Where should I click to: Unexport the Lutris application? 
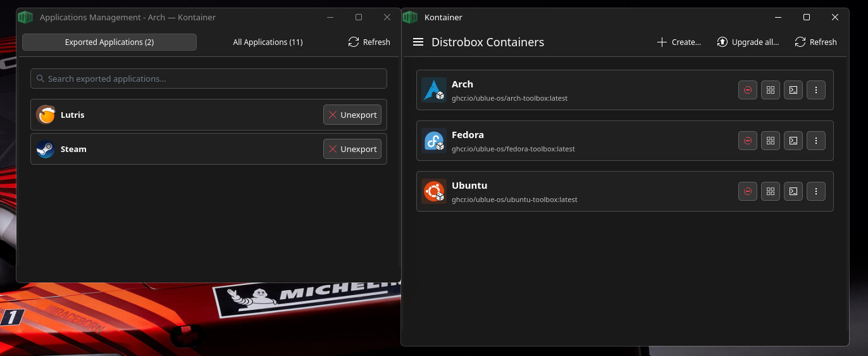(352, 115)
